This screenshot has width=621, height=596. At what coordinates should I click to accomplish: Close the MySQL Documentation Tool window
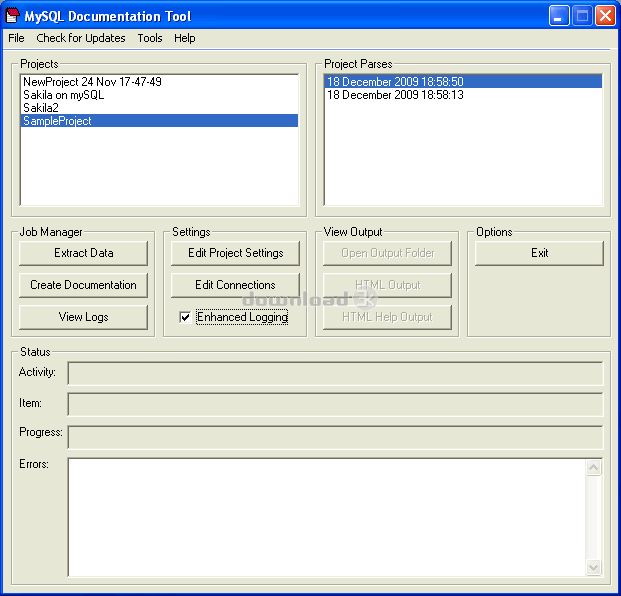pyautogui.click(x=605, y=16)
